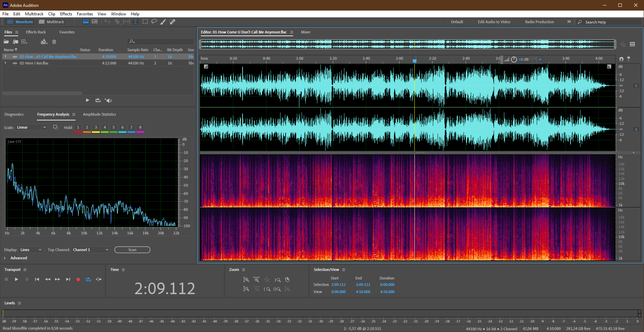Switch to Waveform editor view

tap(20, 22)
